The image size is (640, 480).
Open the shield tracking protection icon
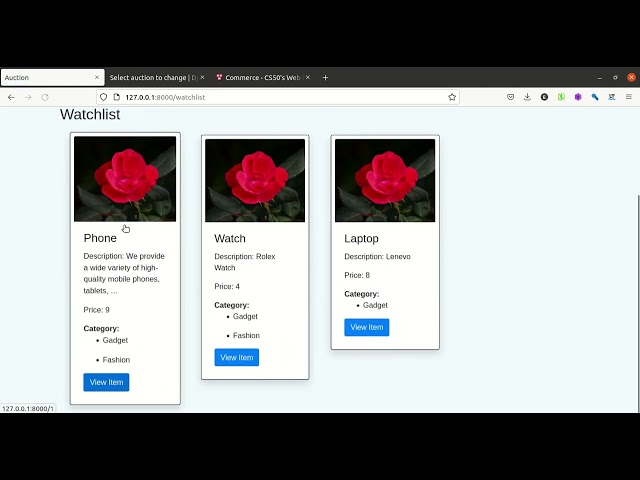pos(104,97)
